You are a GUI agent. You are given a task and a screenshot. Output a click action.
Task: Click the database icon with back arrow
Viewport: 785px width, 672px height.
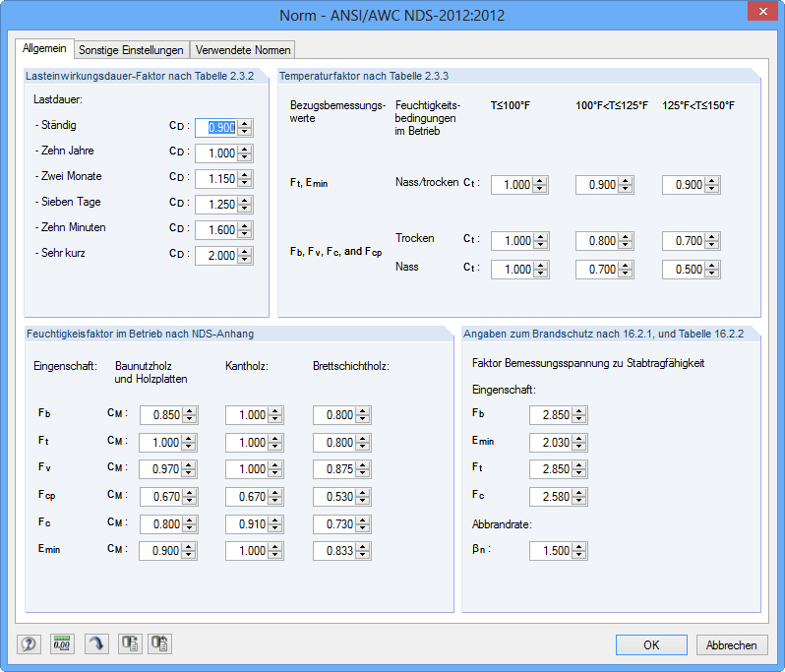(160, 643)
